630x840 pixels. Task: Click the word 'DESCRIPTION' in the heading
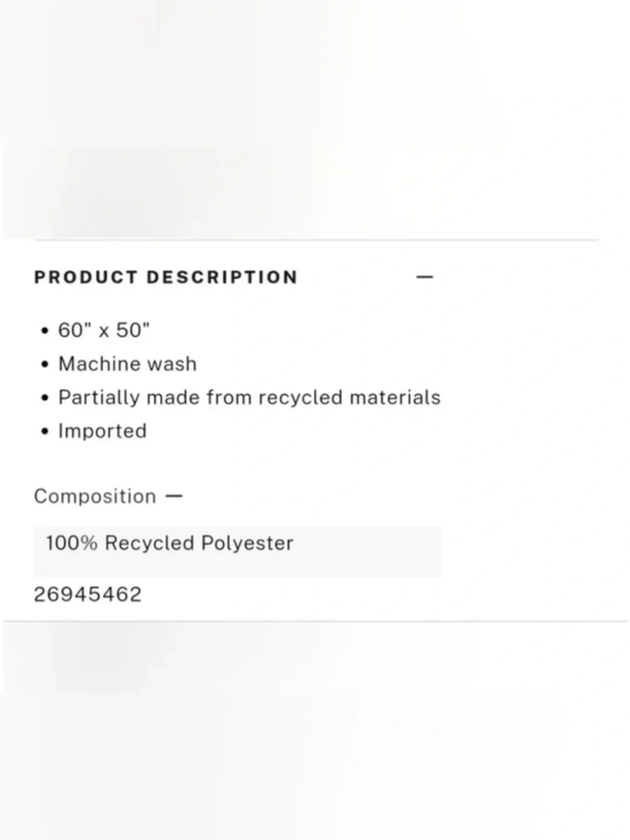[222, 277]
